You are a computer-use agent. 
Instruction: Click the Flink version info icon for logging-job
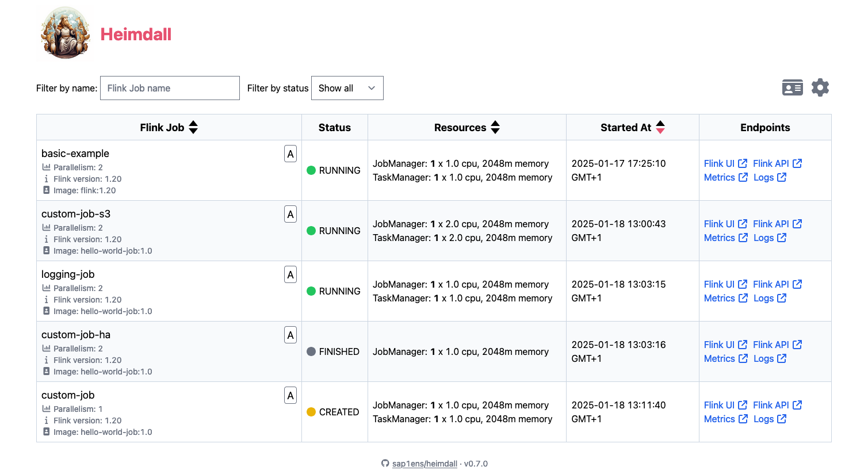47,299
